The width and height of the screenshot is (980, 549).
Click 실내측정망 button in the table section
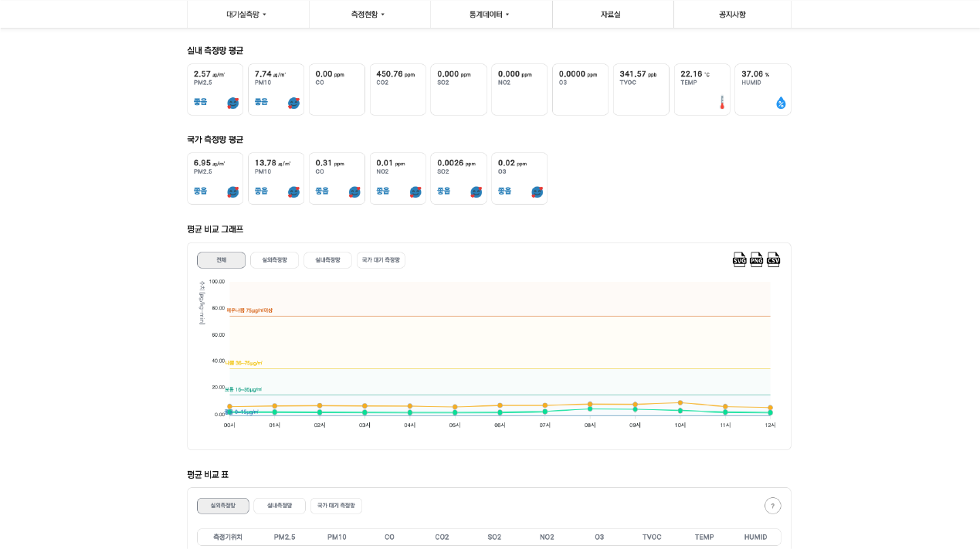click(x=280, y=506)
